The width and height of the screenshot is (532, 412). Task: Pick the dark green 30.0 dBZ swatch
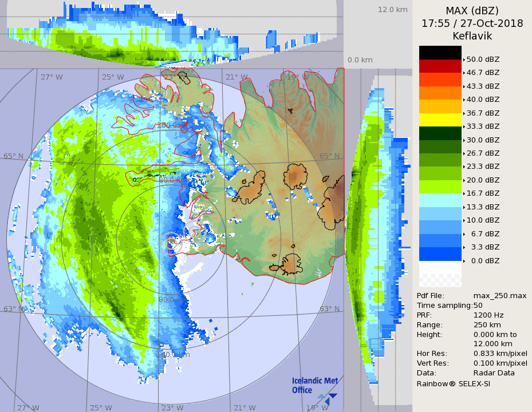point(440,133)
